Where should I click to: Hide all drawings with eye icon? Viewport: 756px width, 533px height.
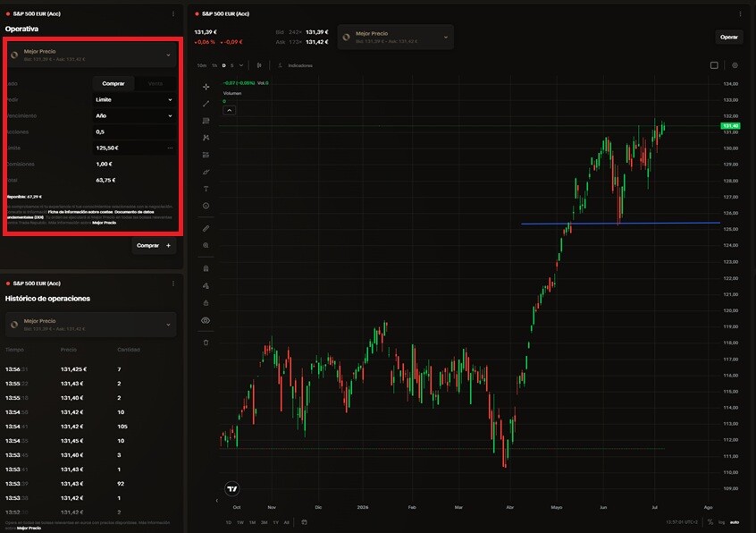tap(206, 320)
